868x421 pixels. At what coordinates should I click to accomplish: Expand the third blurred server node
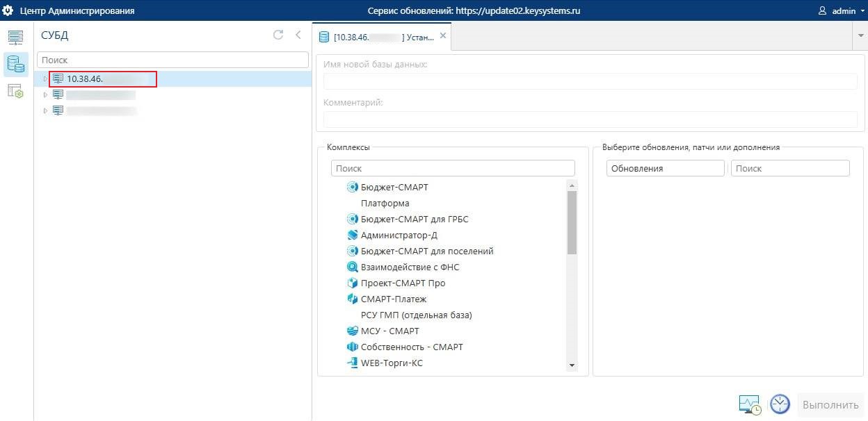tap(45, 110)
